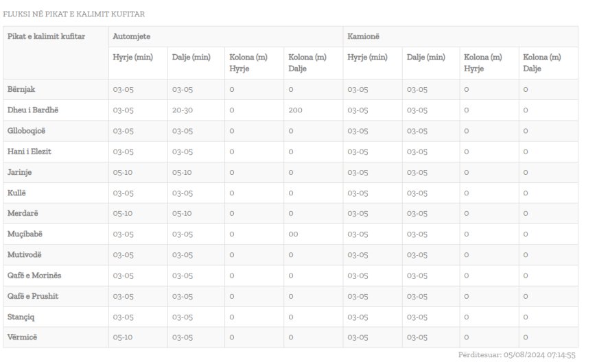Select the Dheu i Bardhë border crossing

(33, 110)
